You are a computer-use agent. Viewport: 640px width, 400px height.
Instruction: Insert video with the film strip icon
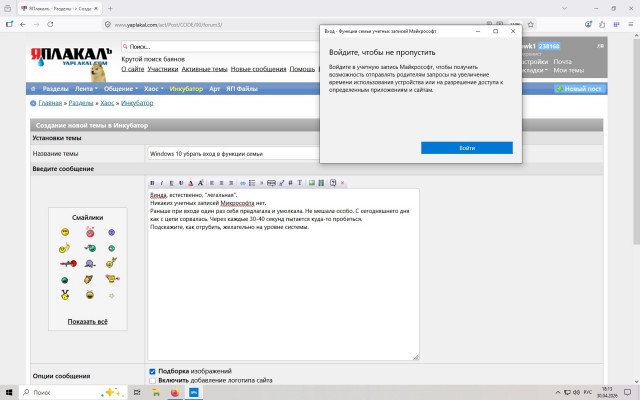(x=321, y=183)
